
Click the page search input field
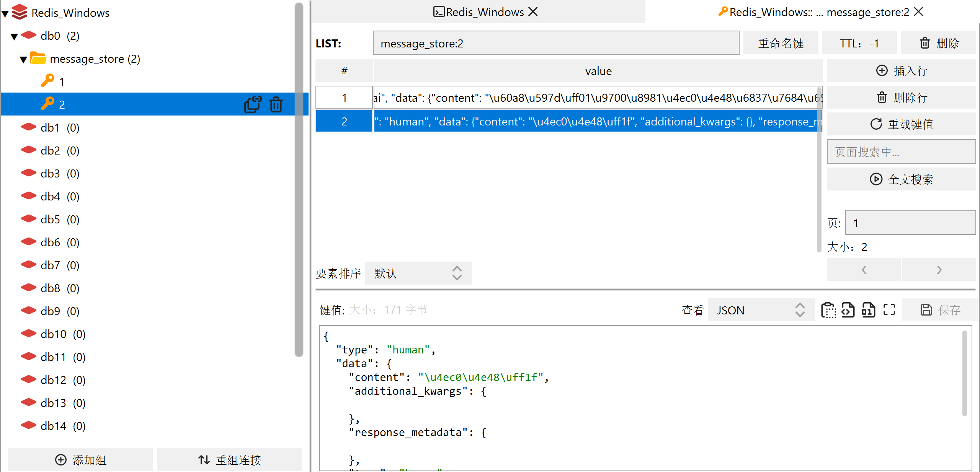(901, 152)
